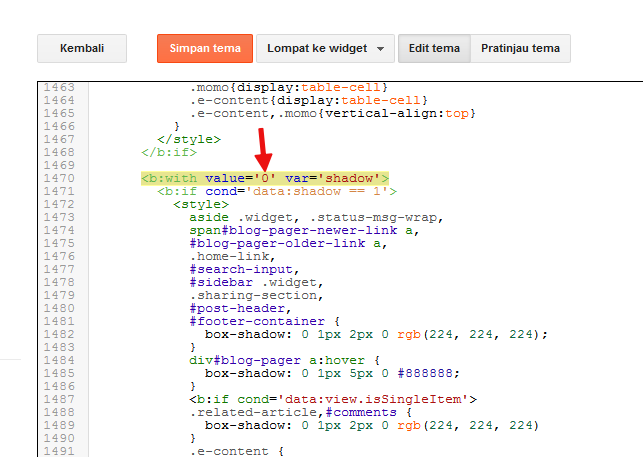Click the highlighted b:with value='0' line
643x457 pixels.
click(265, 178)
